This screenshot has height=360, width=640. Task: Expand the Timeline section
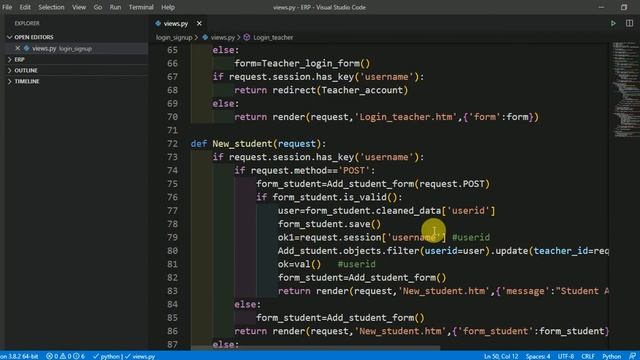coord(27,82)
